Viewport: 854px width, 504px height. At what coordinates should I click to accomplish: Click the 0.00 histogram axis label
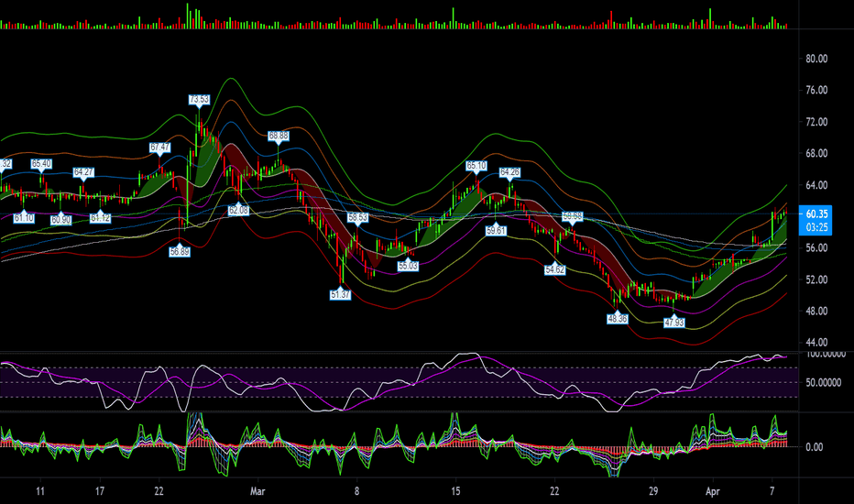point(814,447)
